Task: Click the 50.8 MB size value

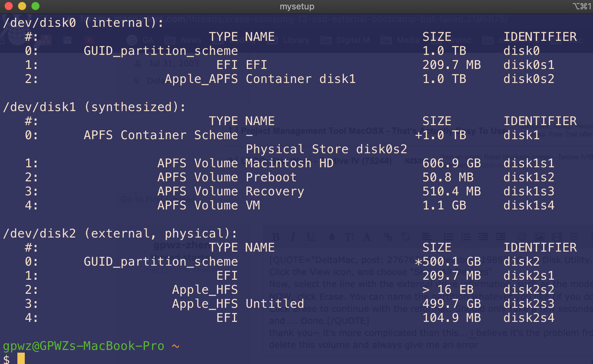Action: [x=448, y=177]
